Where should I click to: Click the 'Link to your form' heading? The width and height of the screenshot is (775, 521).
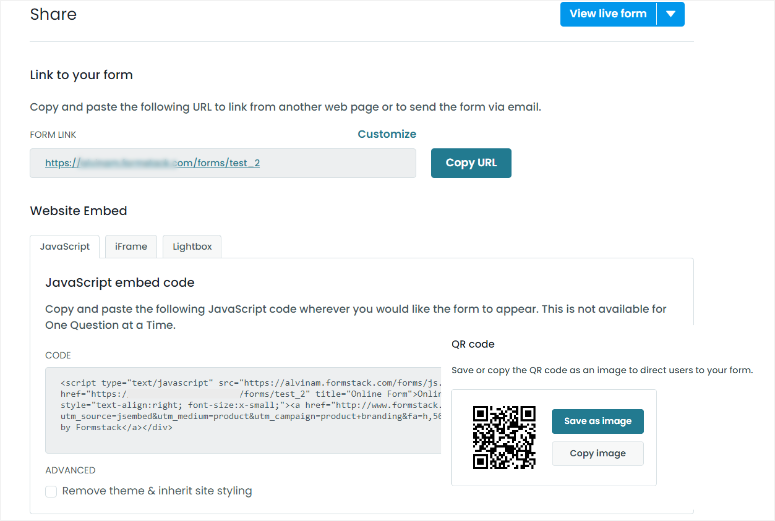(x=82, y=75)
